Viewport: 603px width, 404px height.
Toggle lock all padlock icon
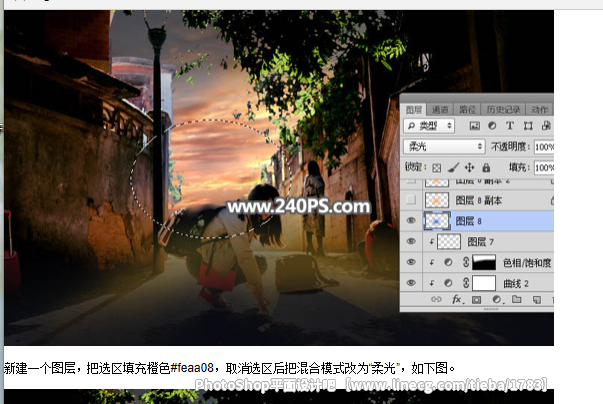coord(486,168)
